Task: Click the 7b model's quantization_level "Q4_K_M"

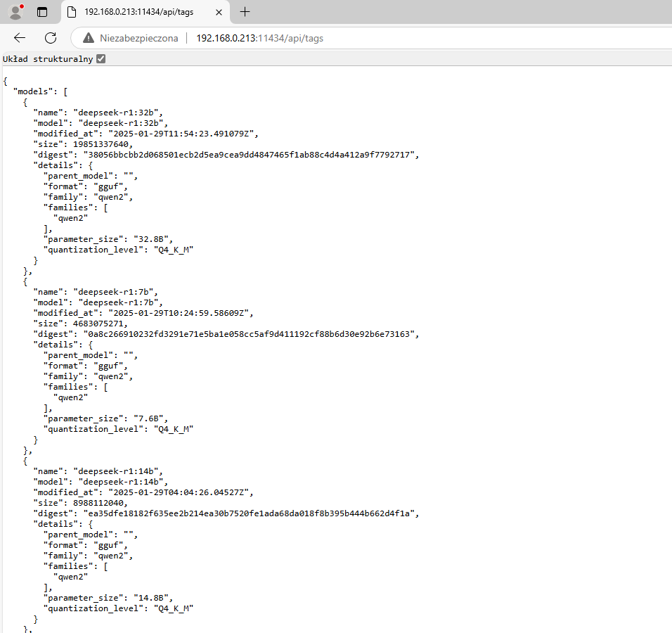Action: coord(174,429)
